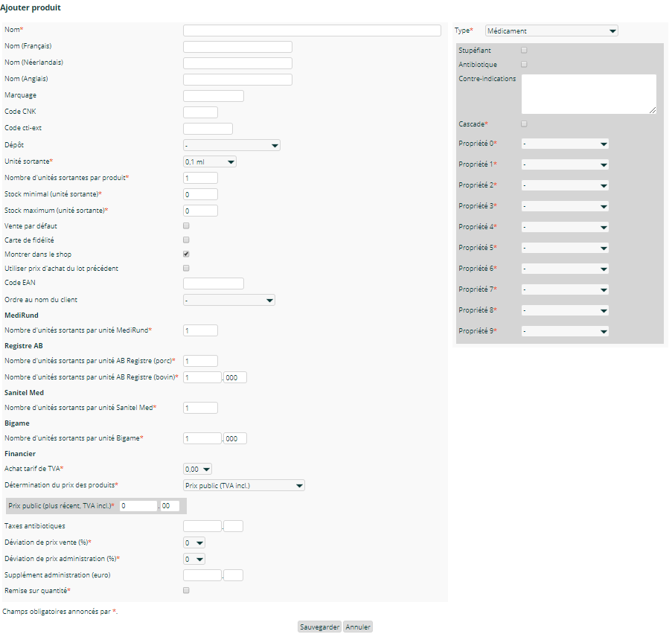The height and width of the screenshot is (634, 672).
Task: Click Sanitel Med units field
Action: [x=200, y=408]
